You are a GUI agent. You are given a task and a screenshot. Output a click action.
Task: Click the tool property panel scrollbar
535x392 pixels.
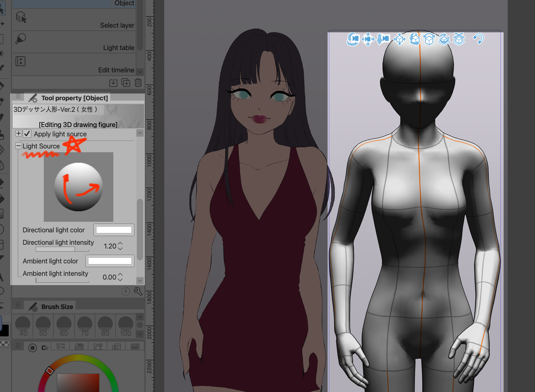140,229
